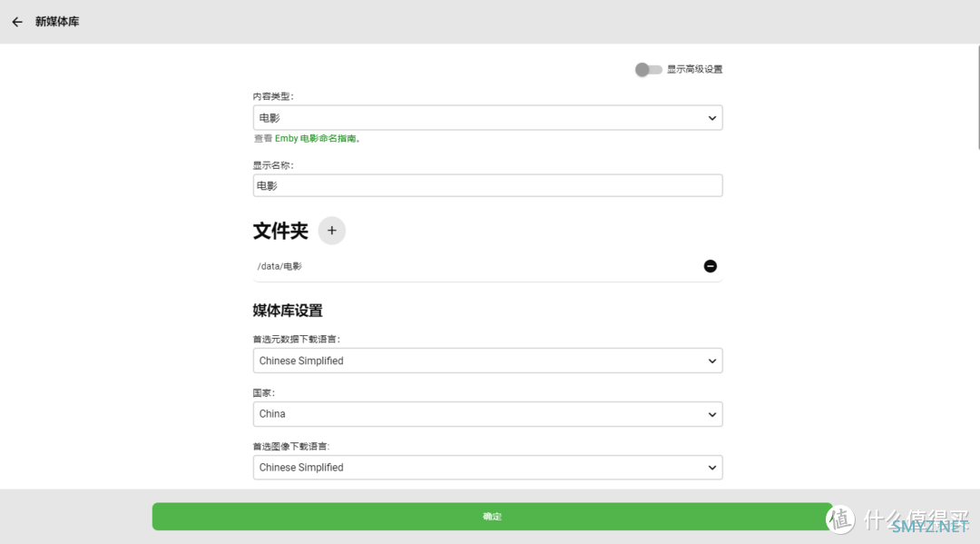Image resolution: width=980 pixels, height=544 pixels.
Task: Expand the 首选元数据下载语言 Chinese Simplified dropdown
Action: tap(481, 361)
